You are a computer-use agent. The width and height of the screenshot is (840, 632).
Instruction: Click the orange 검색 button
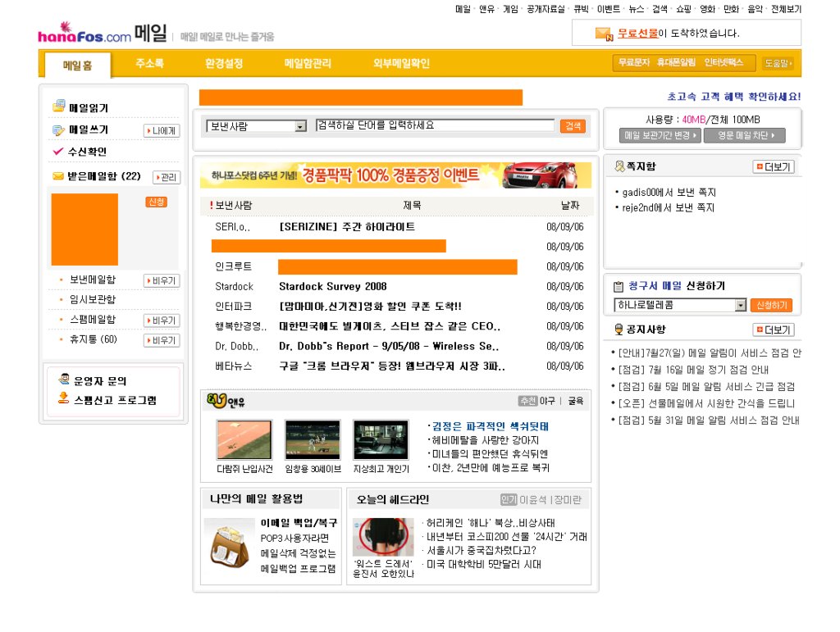pos(573,125)
